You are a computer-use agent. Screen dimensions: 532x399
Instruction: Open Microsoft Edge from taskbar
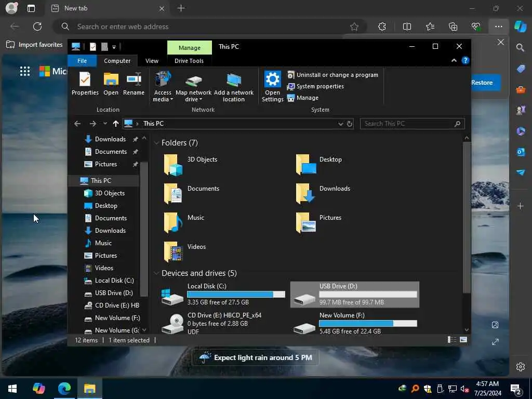click(x=64, y=389)
